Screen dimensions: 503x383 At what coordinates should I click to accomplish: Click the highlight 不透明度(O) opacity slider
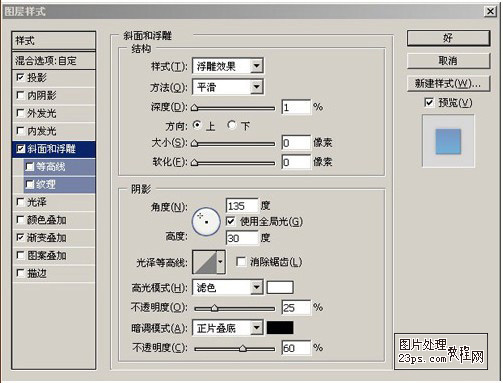235,308
